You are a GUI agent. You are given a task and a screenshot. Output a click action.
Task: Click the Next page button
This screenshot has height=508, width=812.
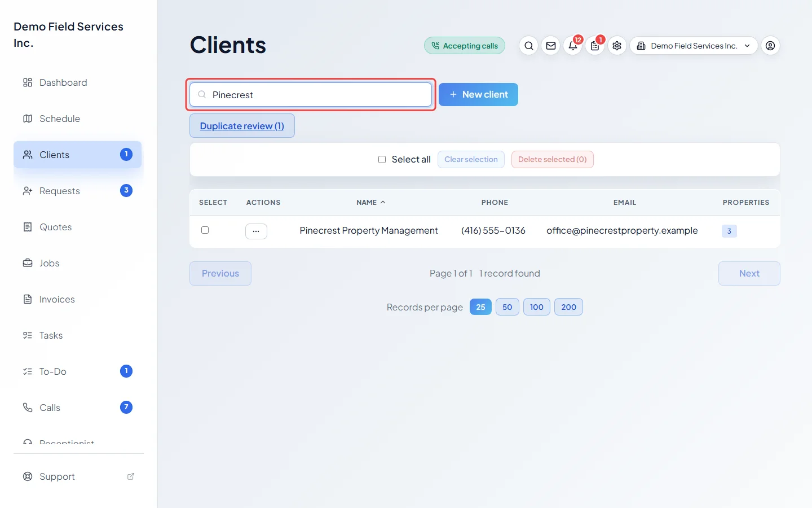749,273
